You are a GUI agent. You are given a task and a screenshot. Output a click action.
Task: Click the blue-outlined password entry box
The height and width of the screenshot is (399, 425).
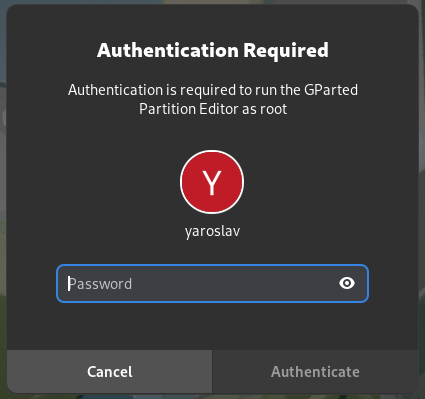(212, 284)
